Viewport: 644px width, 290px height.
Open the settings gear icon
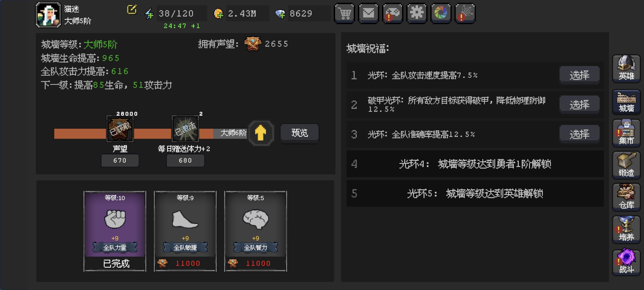pos(417,13)
